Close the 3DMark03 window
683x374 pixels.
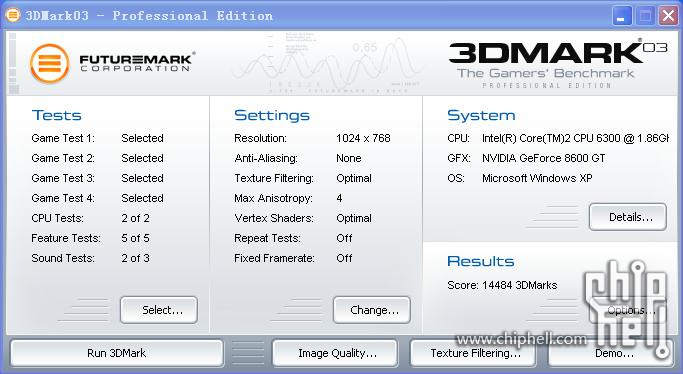click(x=668, y=17)
